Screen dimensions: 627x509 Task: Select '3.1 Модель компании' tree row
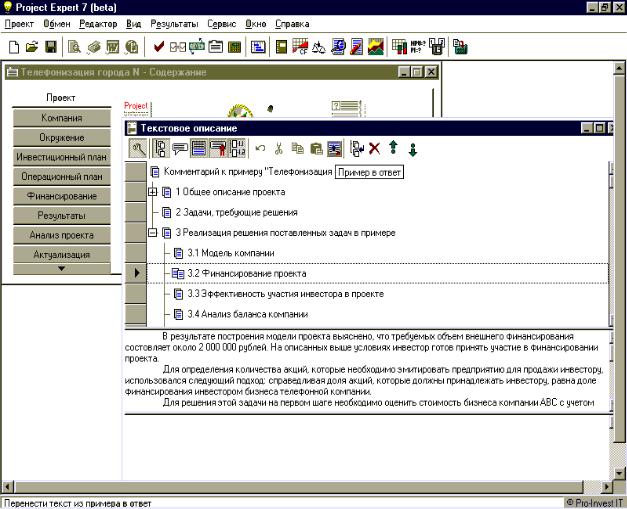pyautogui.click(x=231, y=253)
